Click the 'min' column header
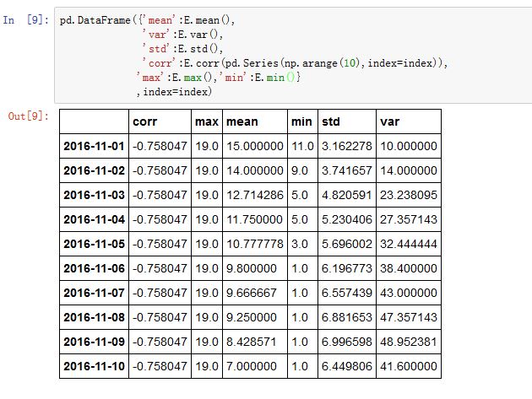532x399 pixels. (301, 122)
